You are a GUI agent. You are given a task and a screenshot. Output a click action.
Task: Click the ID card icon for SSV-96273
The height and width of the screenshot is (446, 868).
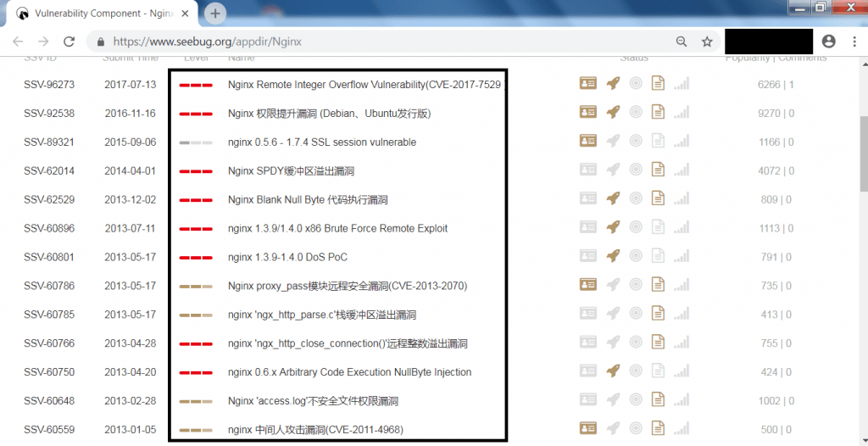pos(588,84)
